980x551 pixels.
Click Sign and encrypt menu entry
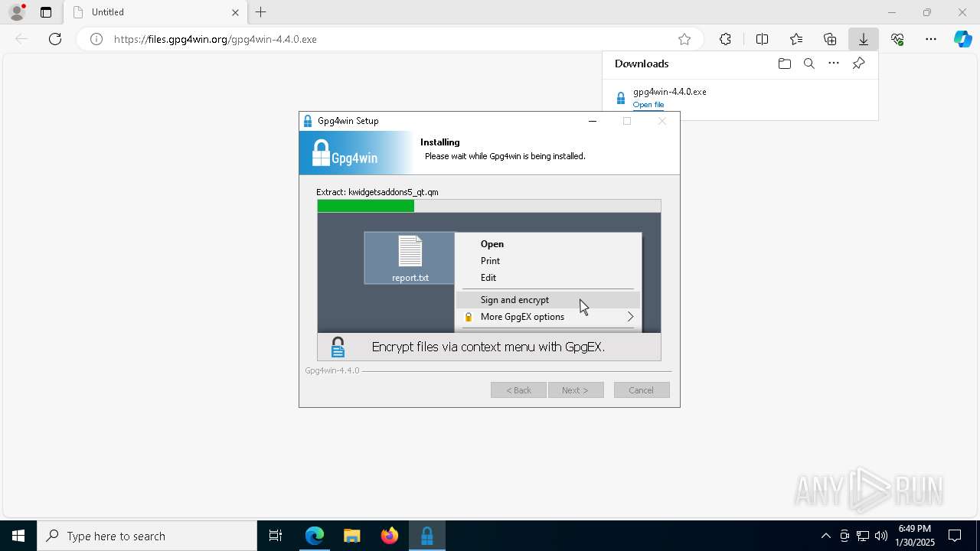tap(548, 300)
